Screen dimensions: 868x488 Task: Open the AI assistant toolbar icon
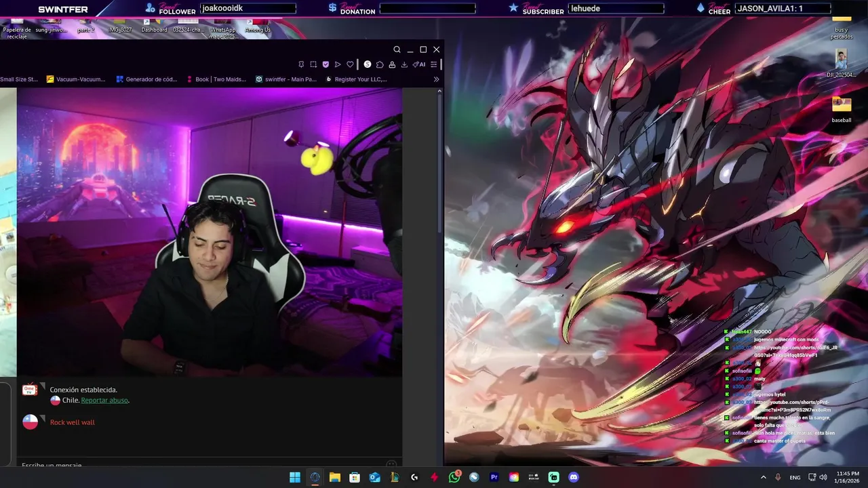point(419,64)
